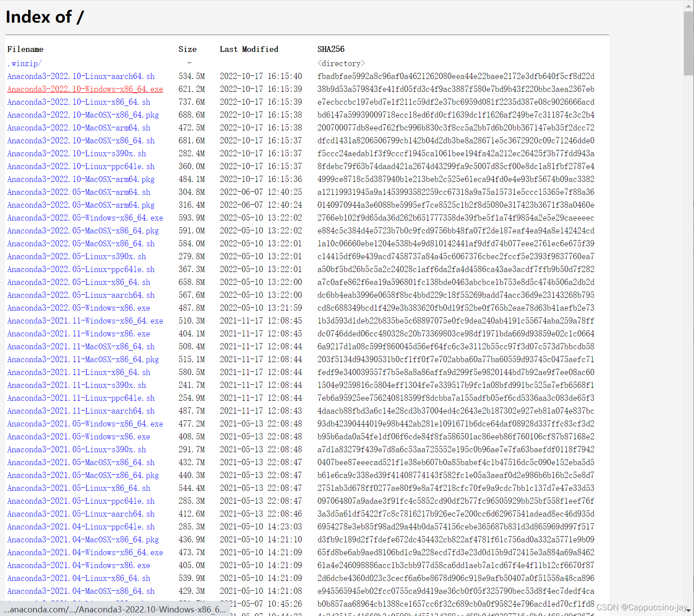Download Anaconda3-2021.04-Linux-ppc64le.sh
This screenshot has height=616, width=694.
point(81,527)
